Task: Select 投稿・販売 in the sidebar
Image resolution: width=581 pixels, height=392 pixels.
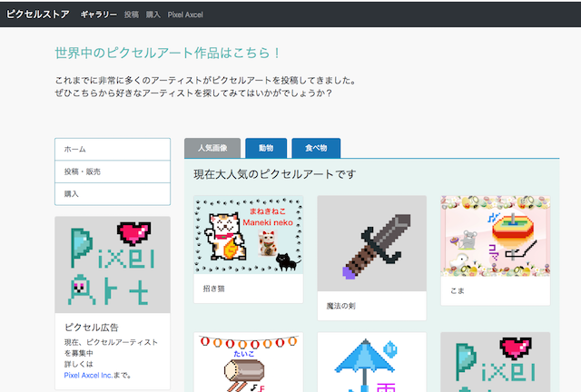Action: click(113, 171)
